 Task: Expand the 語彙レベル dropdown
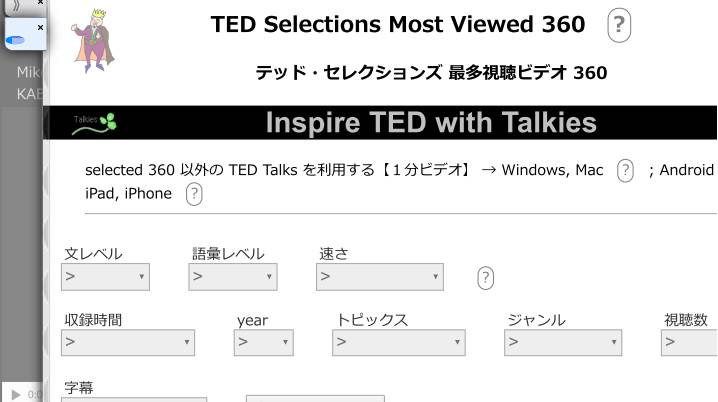coord(232,277)
